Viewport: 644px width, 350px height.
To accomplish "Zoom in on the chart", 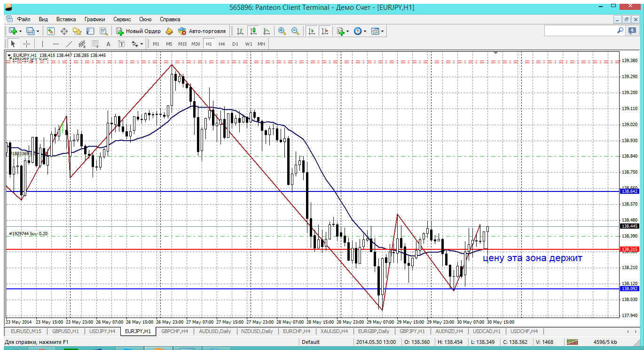I will (282, 31).
